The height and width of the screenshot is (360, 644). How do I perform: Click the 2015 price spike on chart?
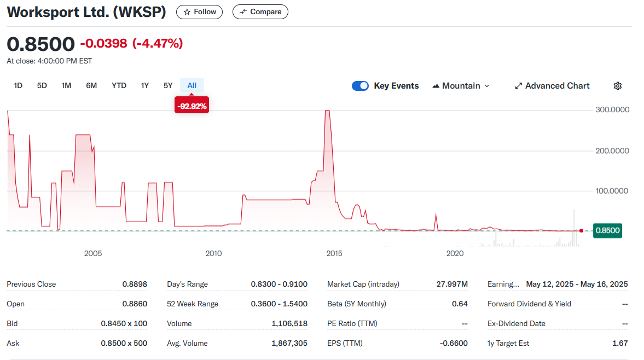327,112
